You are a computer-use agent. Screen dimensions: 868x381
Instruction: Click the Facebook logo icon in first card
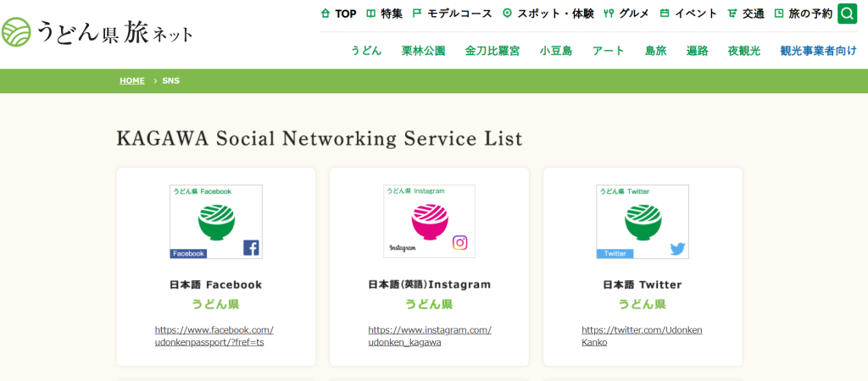tap(251, 247)
